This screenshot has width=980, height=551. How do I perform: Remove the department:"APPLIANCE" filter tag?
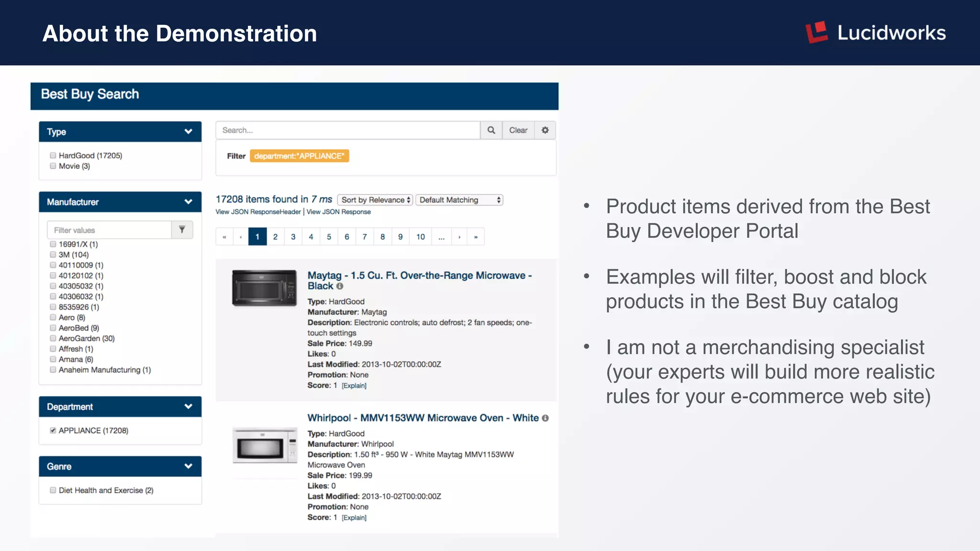(299, 156)
